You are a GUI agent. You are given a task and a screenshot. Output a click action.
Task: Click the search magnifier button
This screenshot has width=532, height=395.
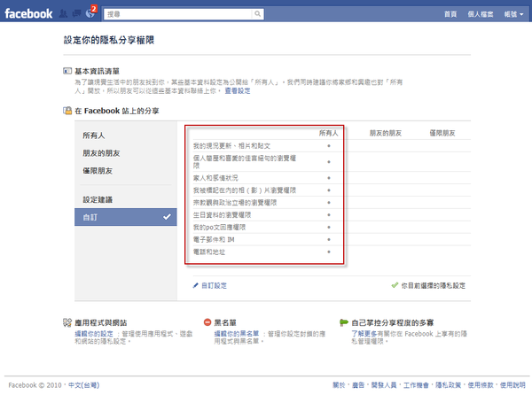tap(258, 14)
